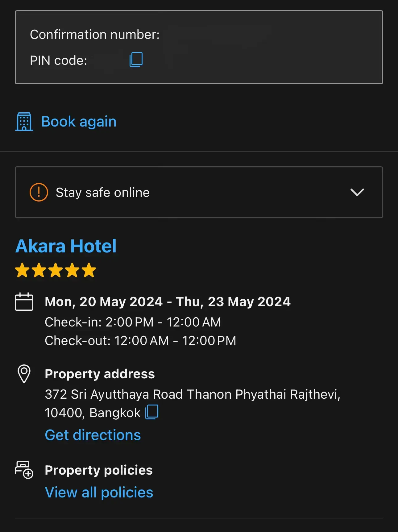Tap the building icon beside Book again
This screenshot has height=532, width=398.
click(24, 122)
